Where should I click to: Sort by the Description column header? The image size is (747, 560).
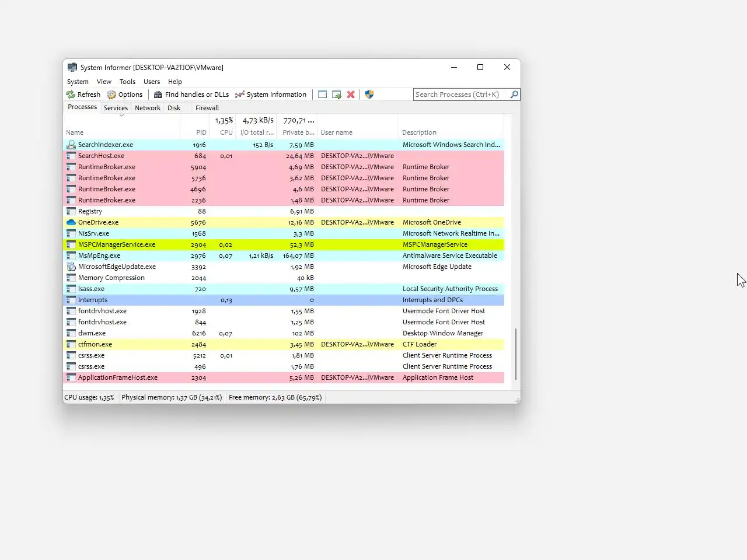click(x=452, y=127)
